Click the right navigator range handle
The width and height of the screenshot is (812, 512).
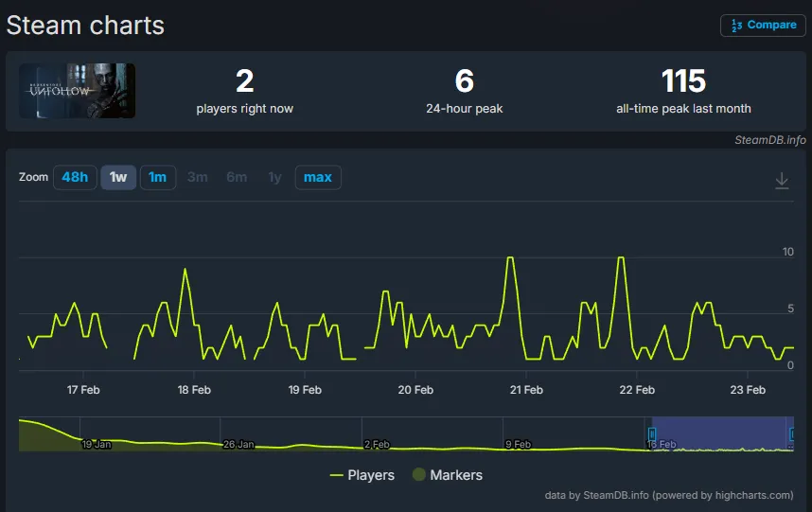coord(792,434)
